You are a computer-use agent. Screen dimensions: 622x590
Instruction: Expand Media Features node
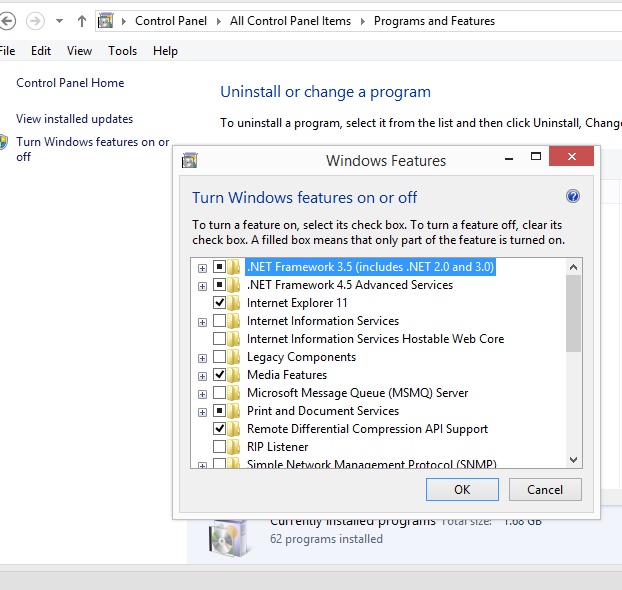(202, 376)
